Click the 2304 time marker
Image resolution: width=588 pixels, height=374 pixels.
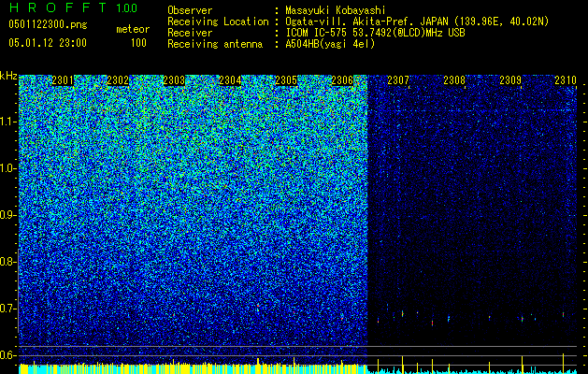pos(230,80)
